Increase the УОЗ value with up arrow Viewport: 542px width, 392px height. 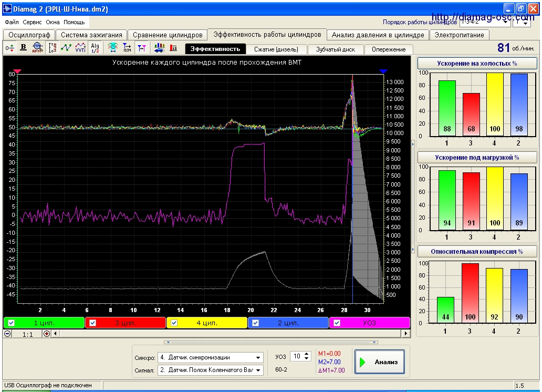pyautogui.click(x=307, y=354)
